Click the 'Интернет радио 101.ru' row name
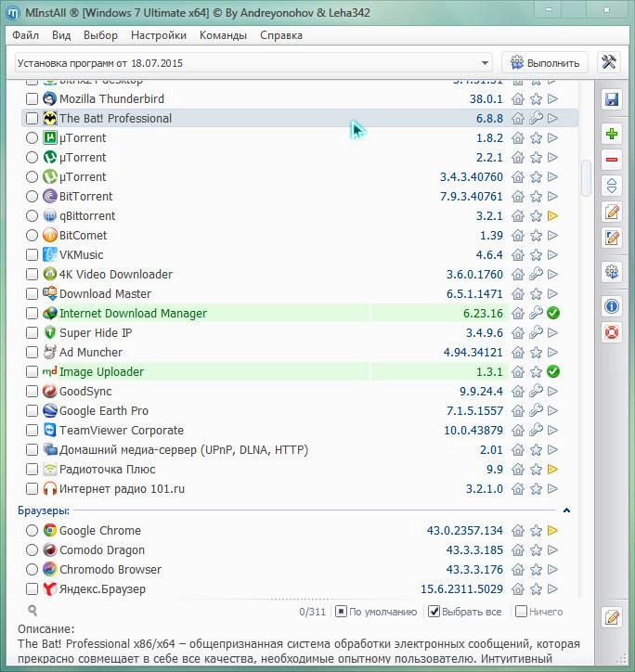This screenshot has width=635, height=672. coord(122,489)
